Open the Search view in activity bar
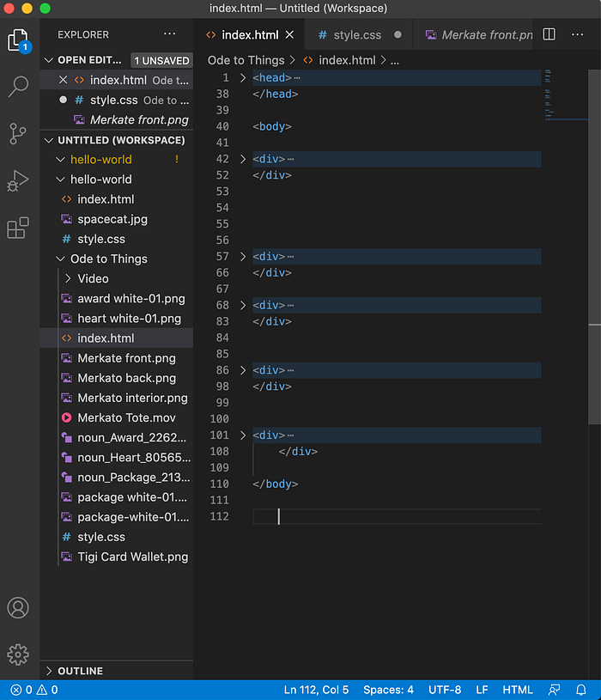The height and width of the screenshot is (700, 601). point(18,86)
